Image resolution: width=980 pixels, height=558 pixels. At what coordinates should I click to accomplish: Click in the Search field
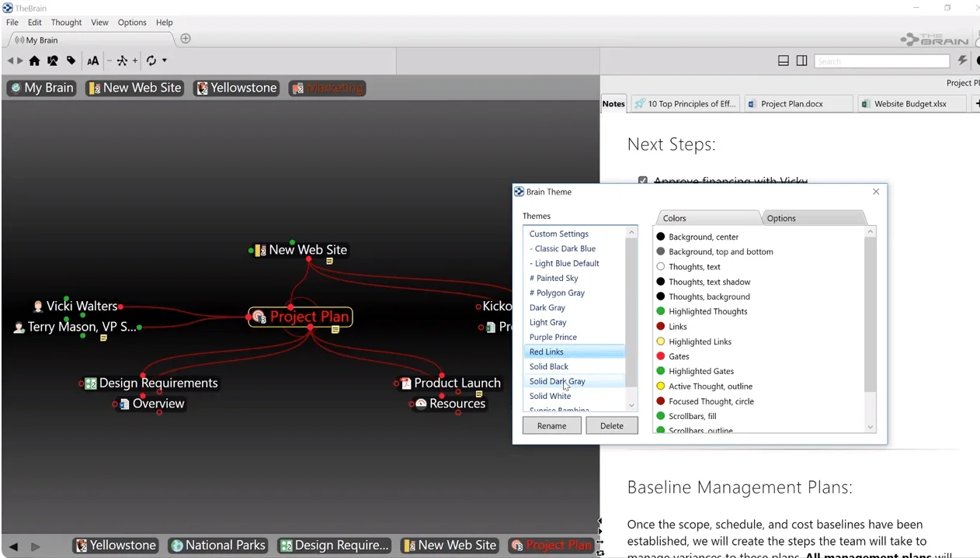881,61
